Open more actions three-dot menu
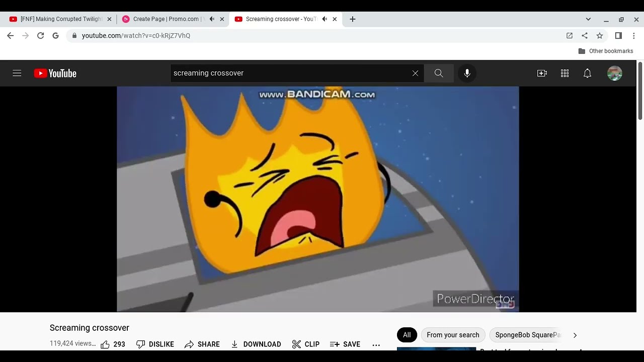Viewport: 644px width, 362px height. tap(376, 345)
